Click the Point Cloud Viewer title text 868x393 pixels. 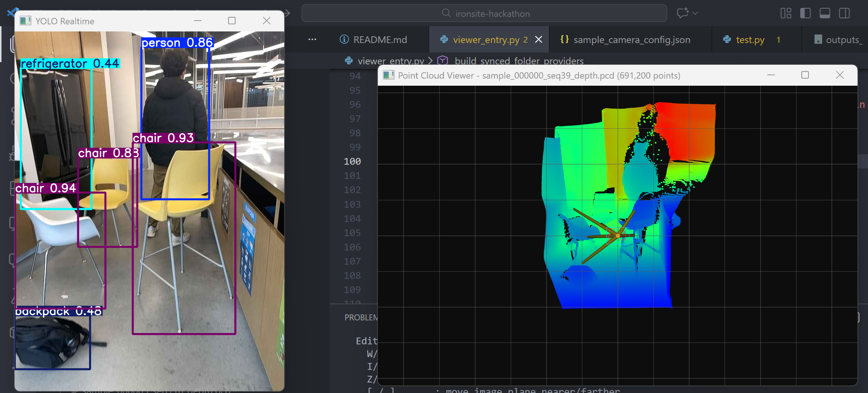coord(539,75)
